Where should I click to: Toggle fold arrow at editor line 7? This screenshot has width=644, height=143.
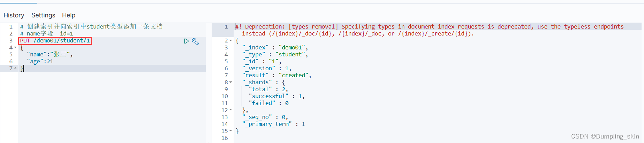tap(15, 69)
